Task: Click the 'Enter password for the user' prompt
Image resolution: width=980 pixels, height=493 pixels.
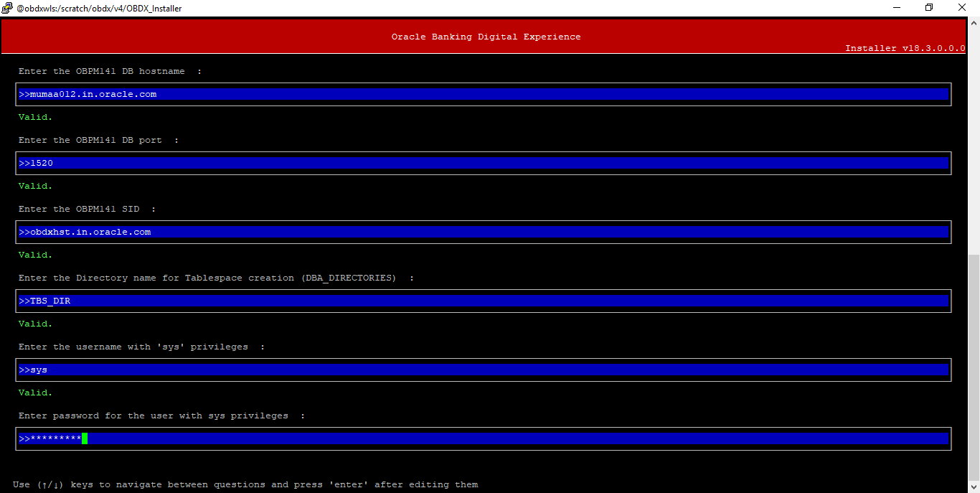Action: [x=161, y=415]
